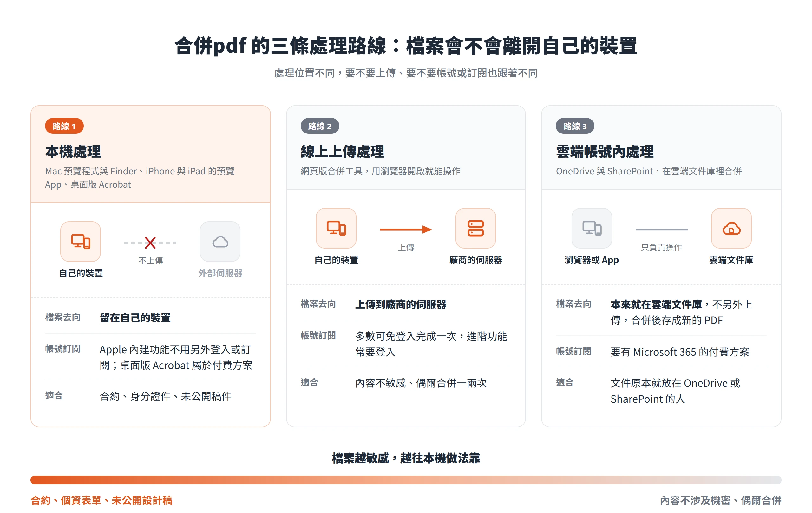The image size is (812, 513).
Task: Click 合約、個資表單、未公開設計稿
Action: [x=101, y=500]
